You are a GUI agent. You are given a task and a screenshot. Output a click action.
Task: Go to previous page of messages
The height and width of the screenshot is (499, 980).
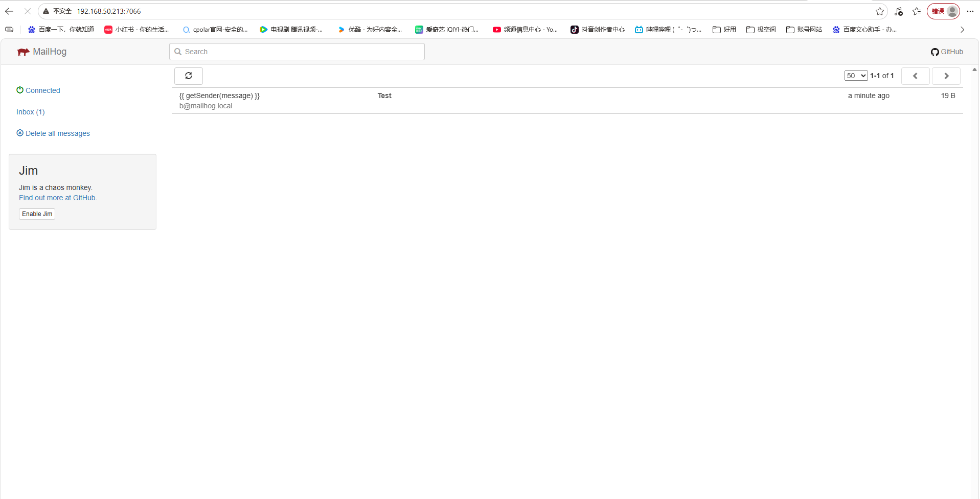point(915,76)
